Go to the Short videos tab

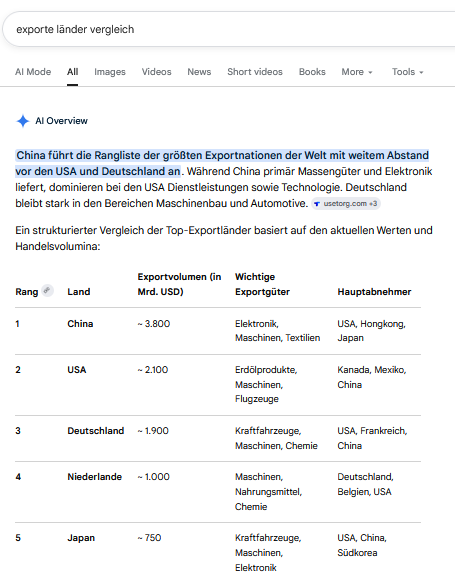(x=255, y=72)
